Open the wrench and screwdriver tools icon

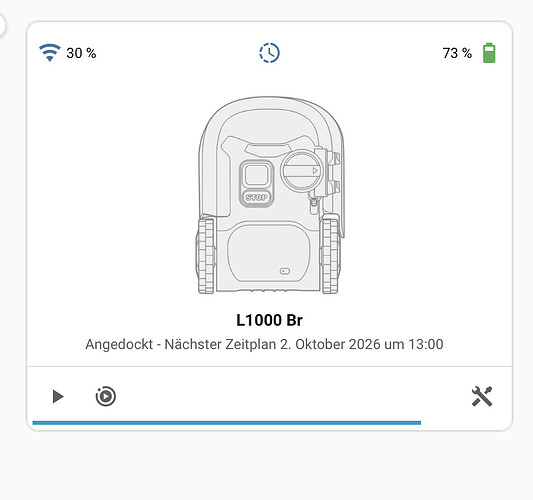point(482,396)
